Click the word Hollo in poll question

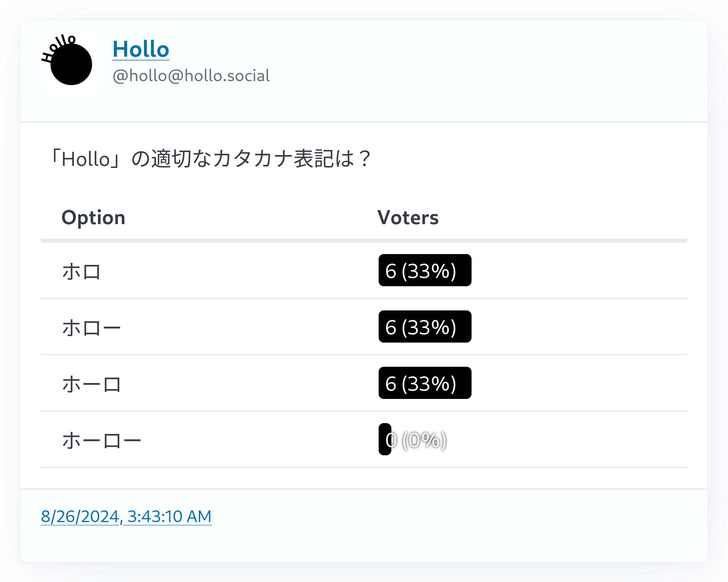tap(86, 159)
